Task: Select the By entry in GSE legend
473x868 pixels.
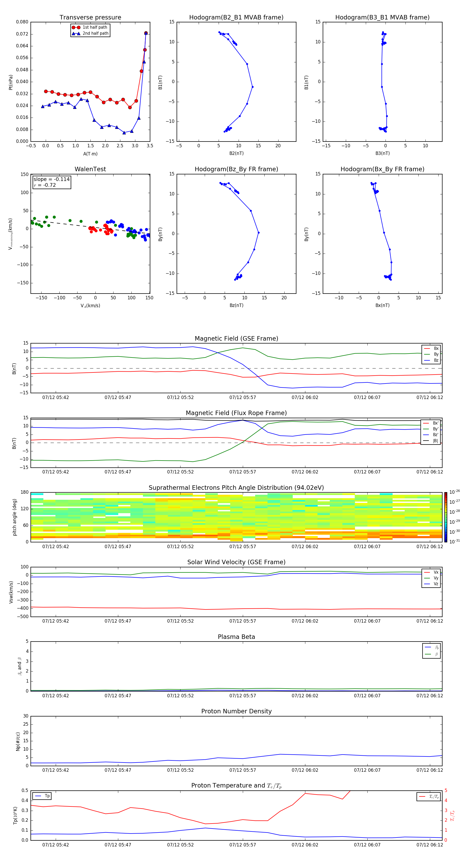Action: click(431, 354)
